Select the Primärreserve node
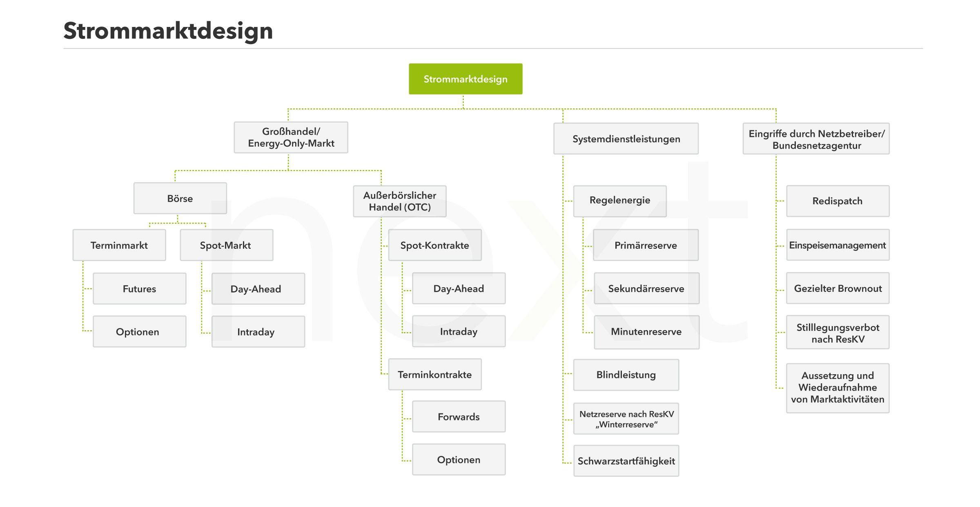The height and width of the screenshot is (507, 980). (x=646, y=245)
